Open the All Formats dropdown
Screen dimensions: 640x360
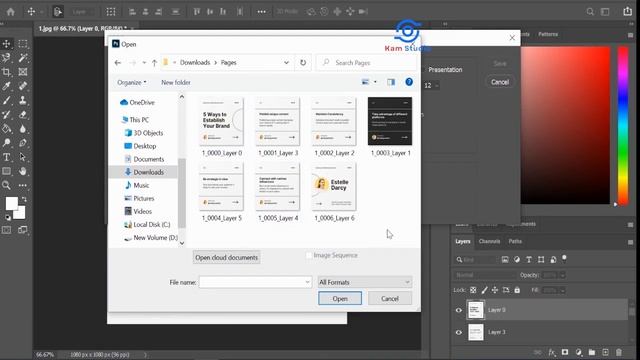pos(365,282)
